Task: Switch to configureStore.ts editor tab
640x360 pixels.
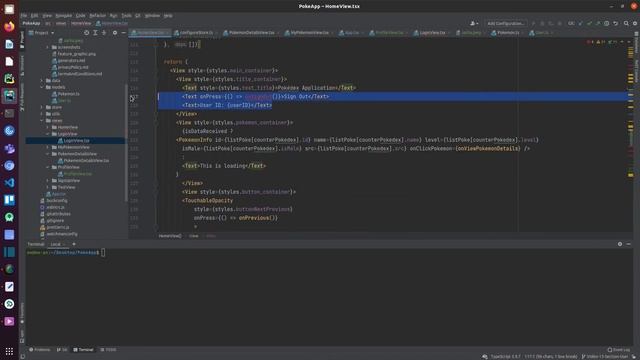Action: (x=196, y=33)
